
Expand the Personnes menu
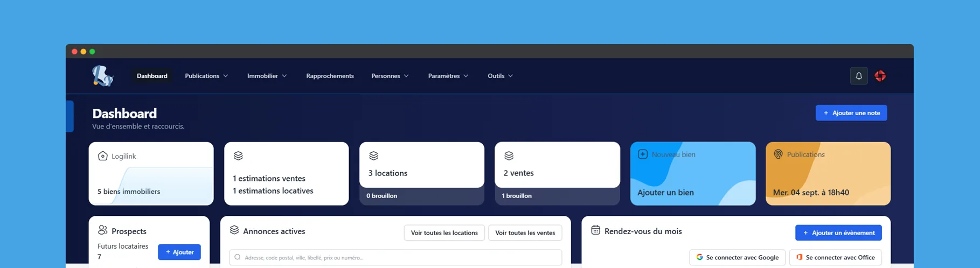(390, 76)
